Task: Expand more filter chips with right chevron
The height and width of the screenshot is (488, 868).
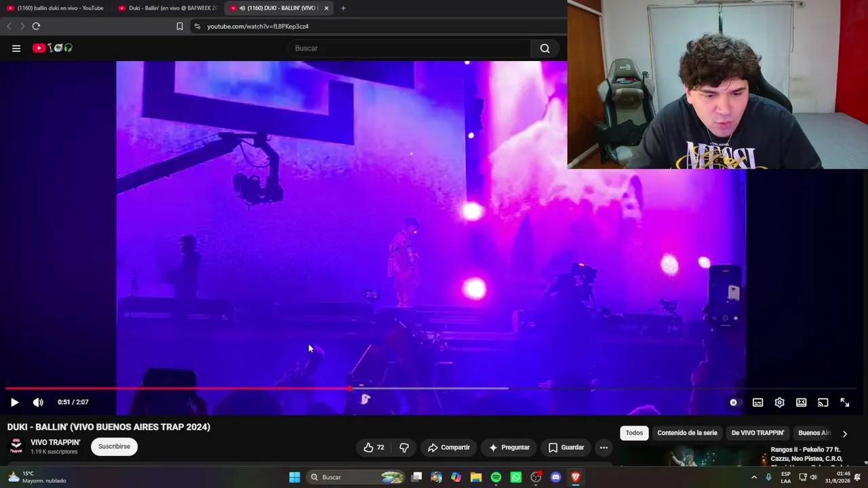Action: click(x=844, y=434)
